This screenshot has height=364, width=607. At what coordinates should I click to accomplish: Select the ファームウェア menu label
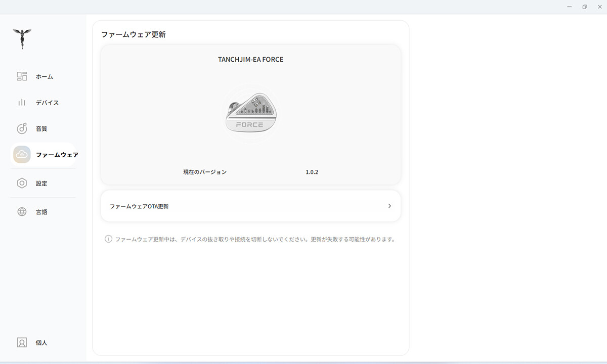click(x=57, y=155)
